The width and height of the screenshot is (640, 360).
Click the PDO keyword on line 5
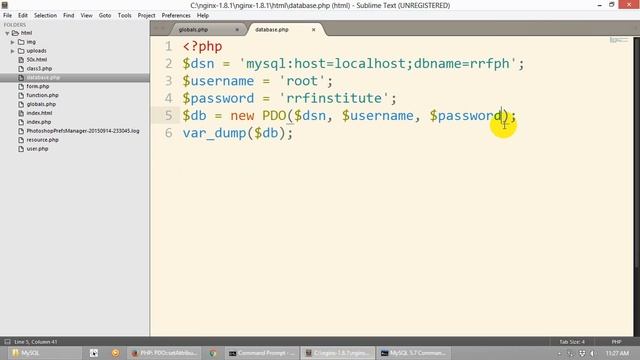coord(274,116)
